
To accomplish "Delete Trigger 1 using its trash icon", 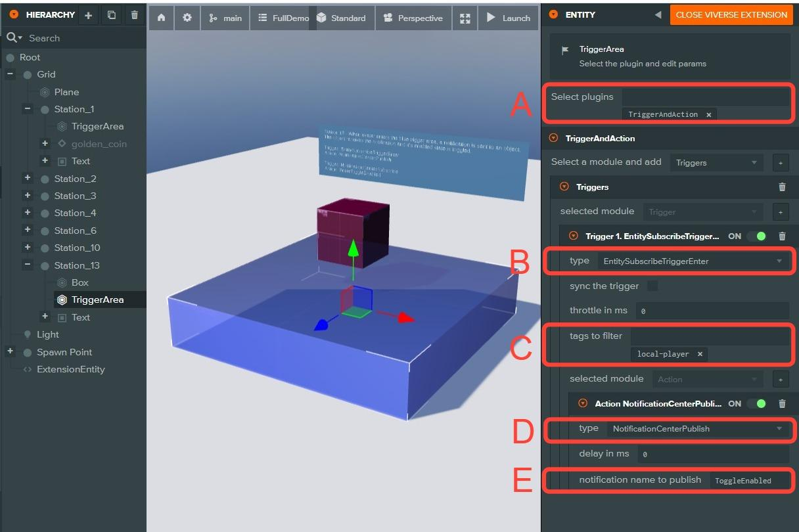I will (x=782, y=236).
